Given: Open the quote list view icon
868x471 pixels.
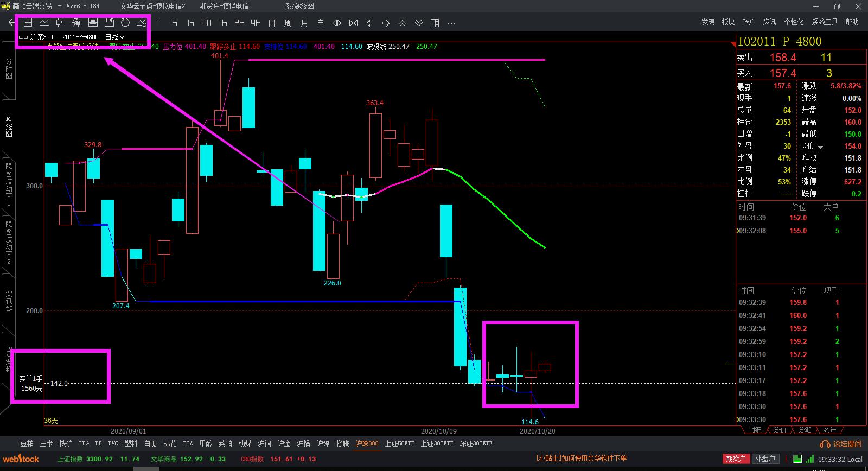Looking at the screenshot, I should [28, 23].
